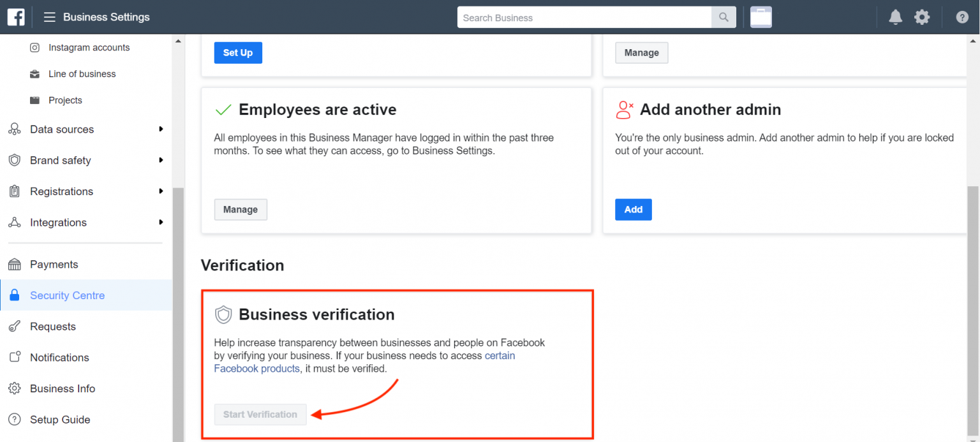Expand the Data sources section
Screen dimensions: 980x442
[x=86, y=129]
